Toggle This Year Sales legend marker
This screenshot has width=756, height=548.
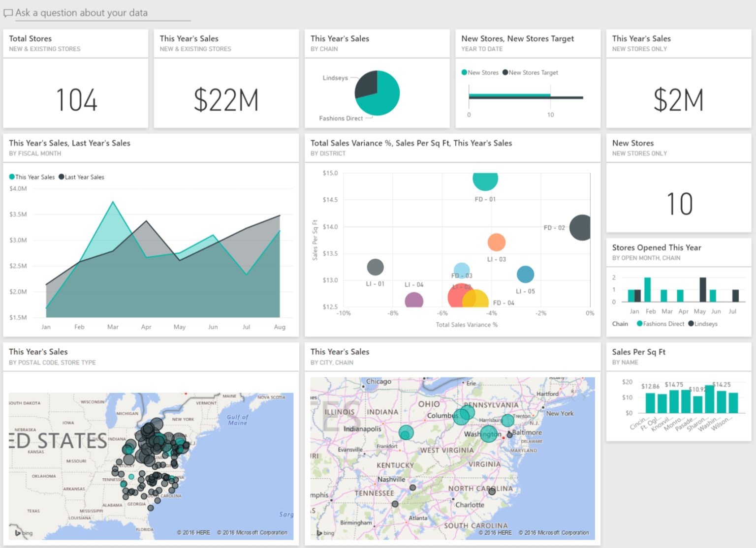[x=12, y=177]
